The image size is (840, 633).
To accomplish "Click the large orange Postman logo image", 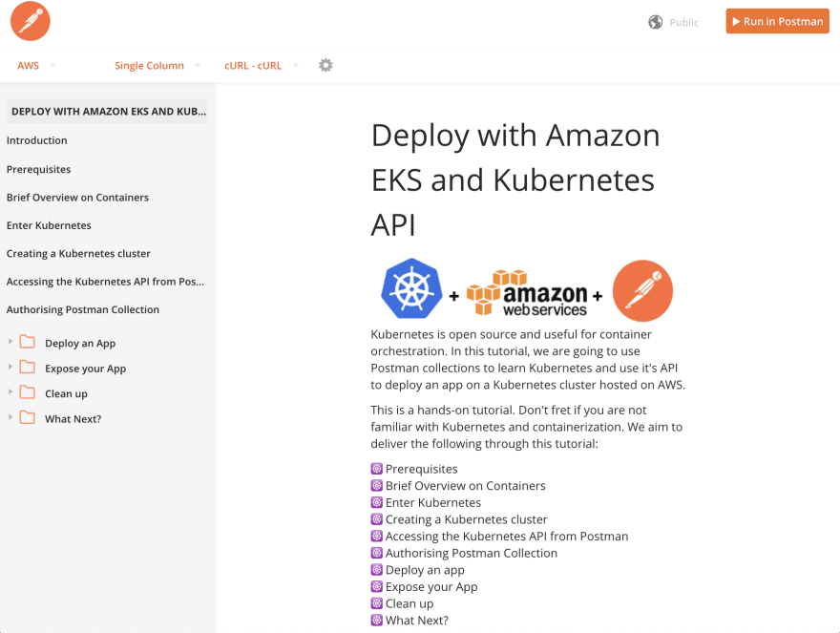I will click(642, 290).
